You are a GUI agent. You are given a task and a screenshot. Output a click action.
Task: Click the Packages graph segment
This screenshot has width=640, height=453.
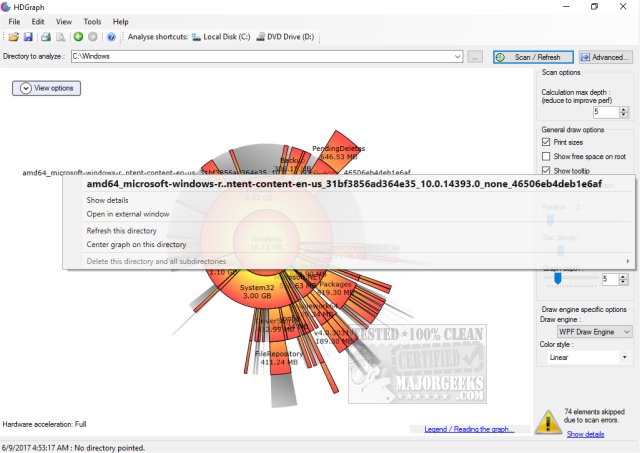point(336,288)
